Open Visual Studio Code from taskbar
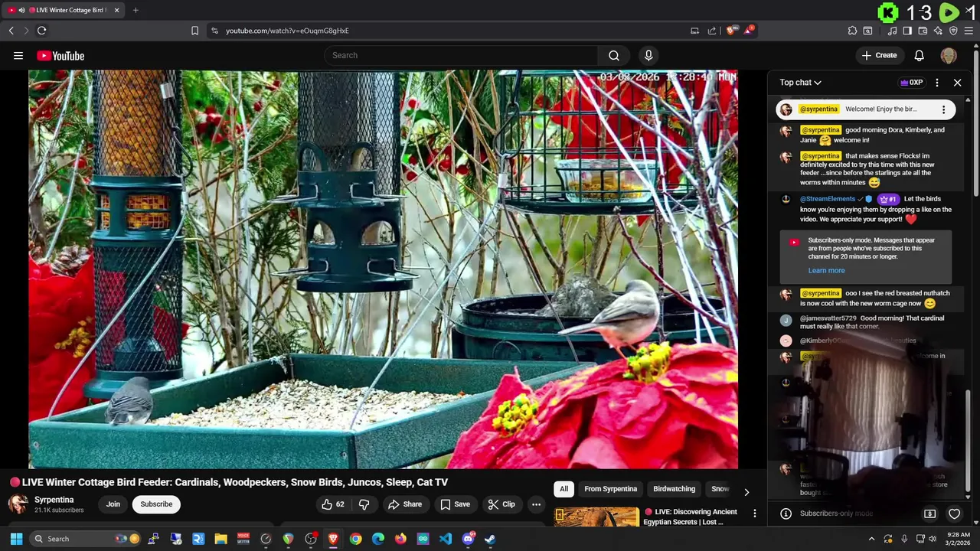 pos(446,539)
